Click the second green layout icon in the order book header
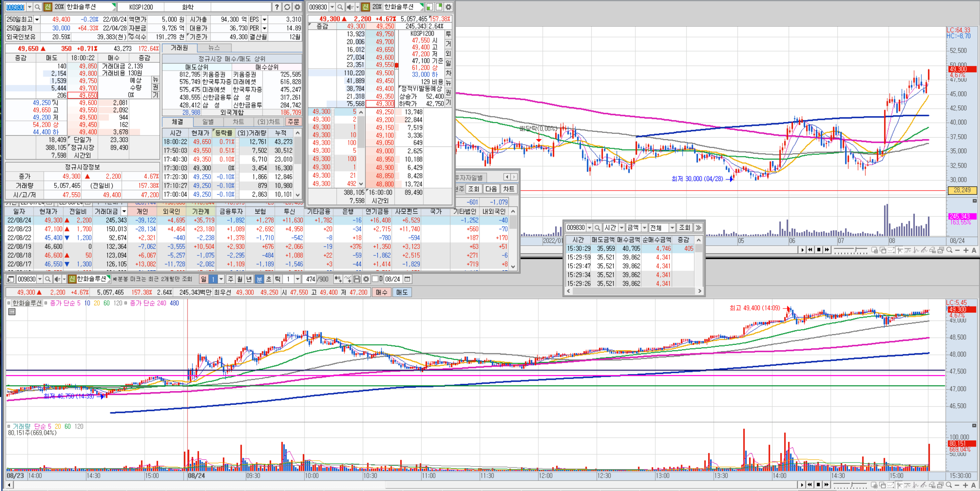The image size is (980, 491). click(439, 7)
